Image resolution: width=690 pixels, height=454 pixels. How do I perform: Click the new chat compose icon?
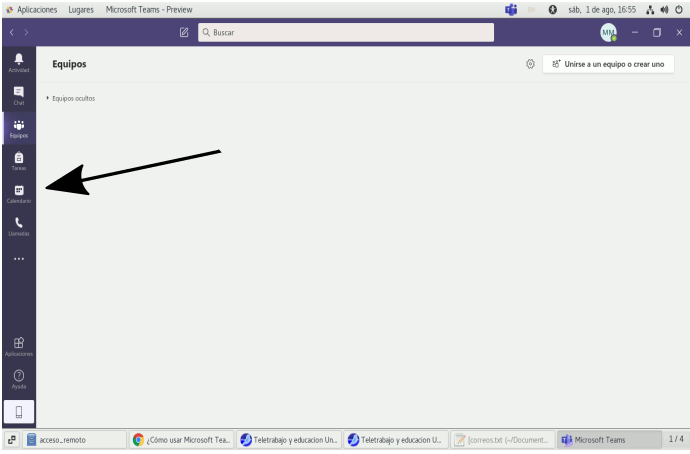[x=184, y=33]
